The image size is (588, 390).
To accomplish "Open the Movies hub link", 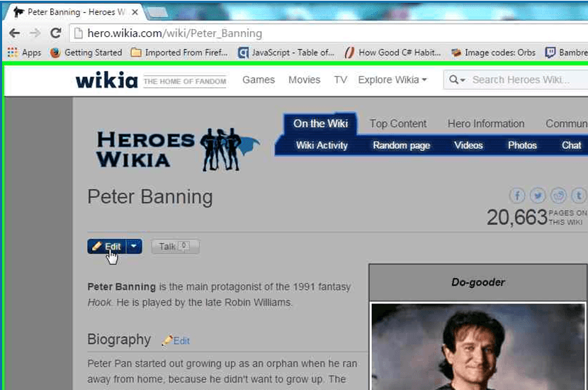I will 304,80.
